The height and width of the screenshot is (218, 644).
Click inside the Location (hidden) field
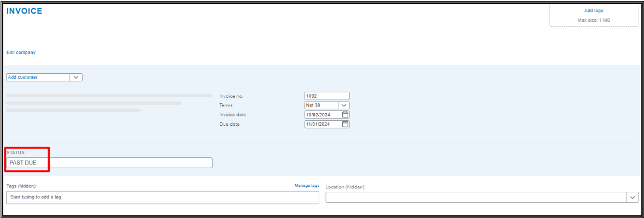point(476,197)
